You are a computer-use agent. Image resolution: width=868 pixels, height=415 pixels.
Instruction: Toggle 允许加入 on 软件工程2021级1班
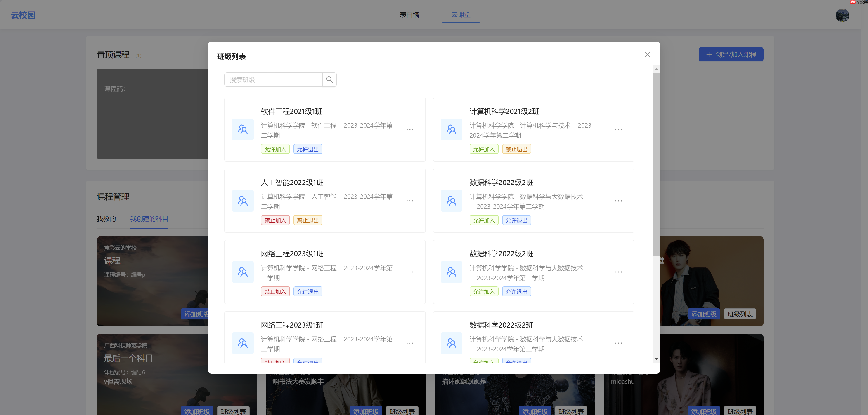(x=275, y=149)
